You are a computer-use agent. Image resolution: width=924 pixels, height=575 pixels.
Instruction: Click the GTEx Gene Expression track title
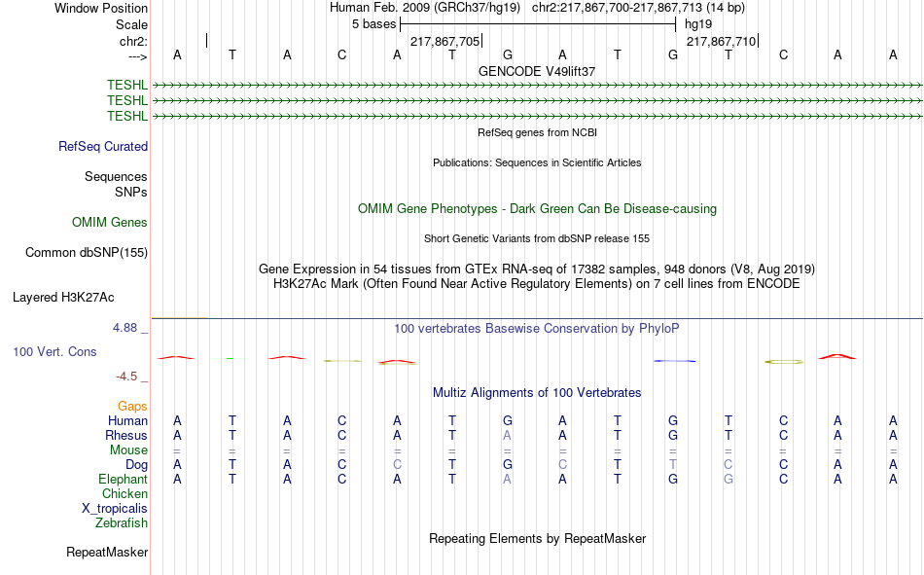point(537,269)
